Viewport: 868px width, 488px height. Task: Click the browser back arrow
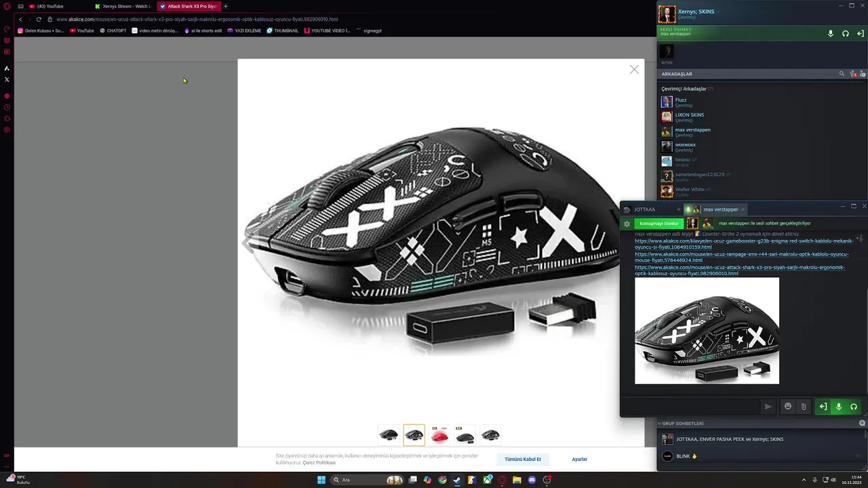pos(20,19)
